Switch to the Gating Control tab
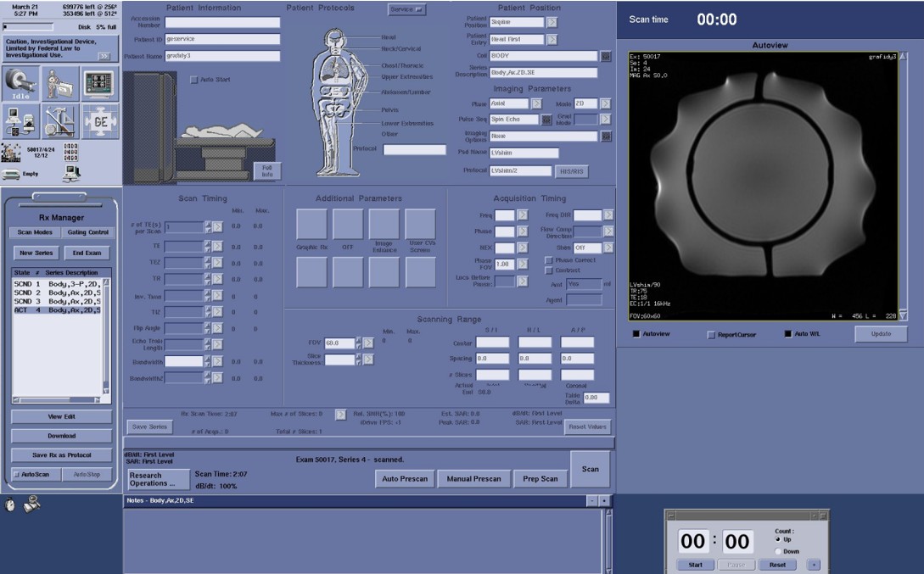 (87, 232)
